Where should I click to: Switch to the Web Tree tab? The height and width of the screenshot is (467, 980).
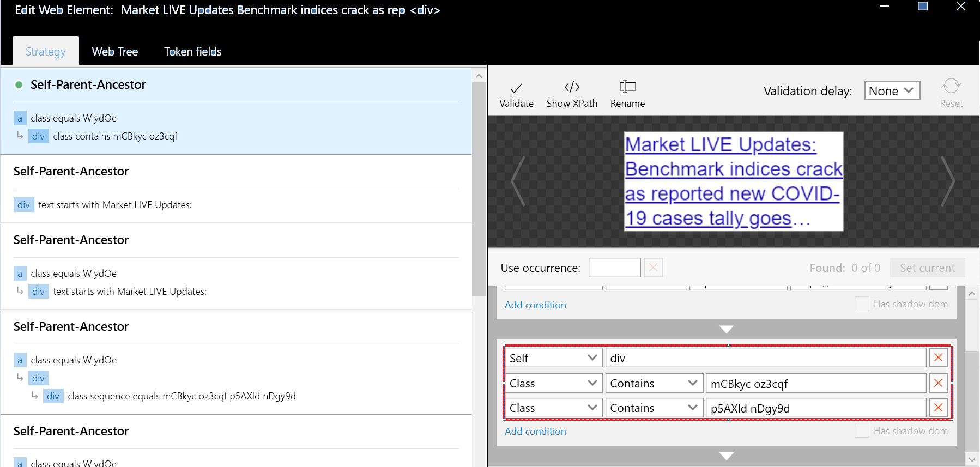(115, 52)
